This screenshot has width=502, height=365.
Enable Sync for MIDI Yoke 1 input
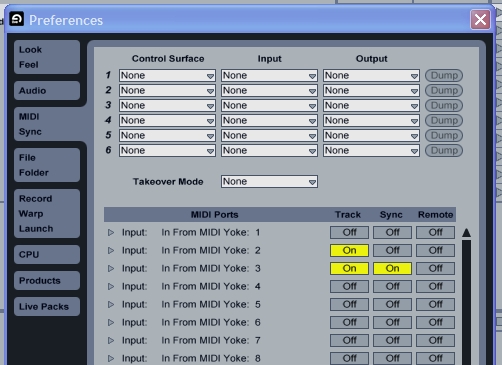click(x=392, y=232)
